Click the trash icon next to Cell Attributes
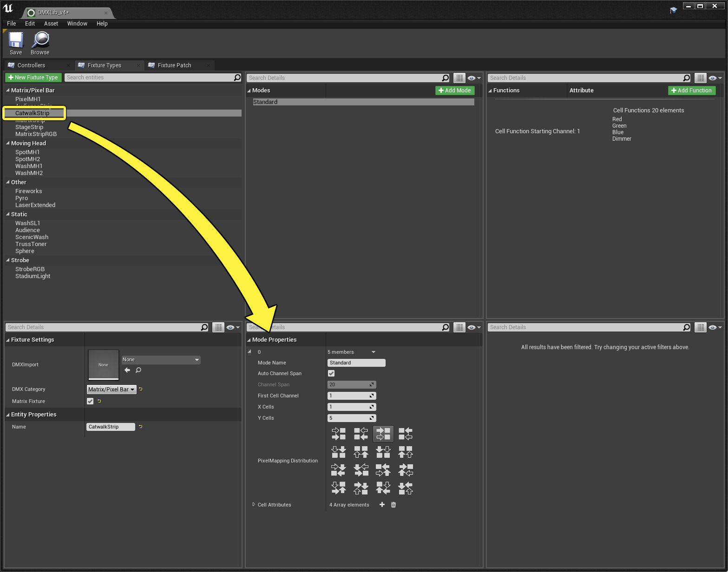The width and height of the screenshot is (728, 572). [x=393, y=505]
